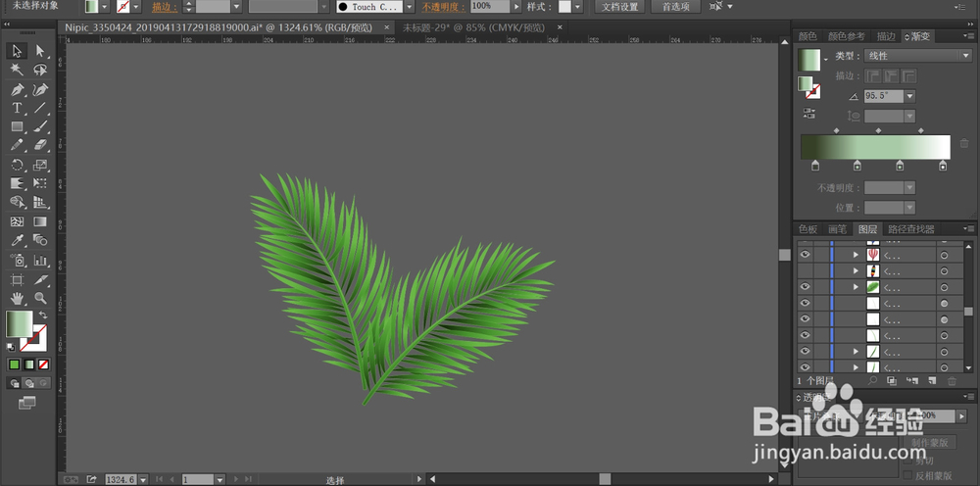Select the Paintbrush tool
Image resolution: width=980 pixels, height=486 pixels.
(x=40, y=126)
